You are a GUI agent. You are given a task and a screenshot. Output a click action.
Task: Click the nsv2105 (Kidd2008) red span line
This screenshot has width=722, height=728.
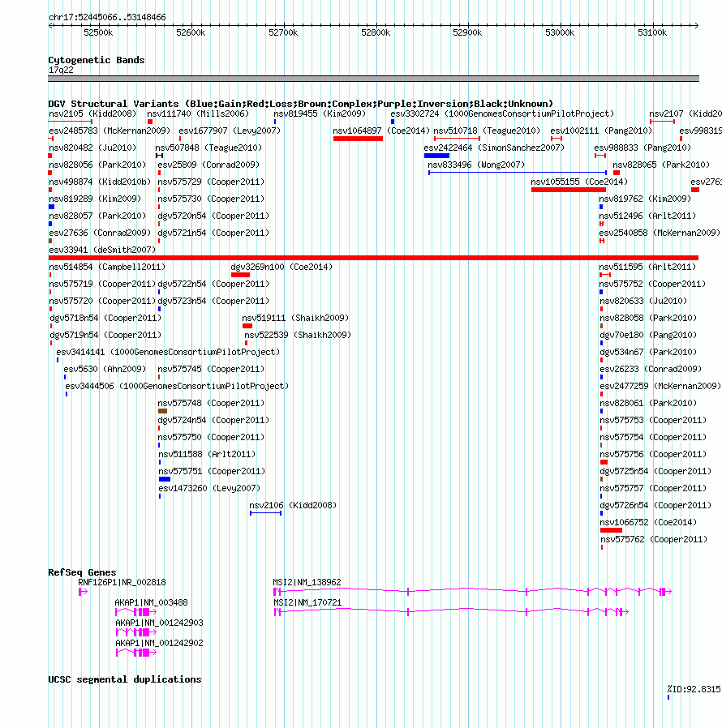pos(70,122)
